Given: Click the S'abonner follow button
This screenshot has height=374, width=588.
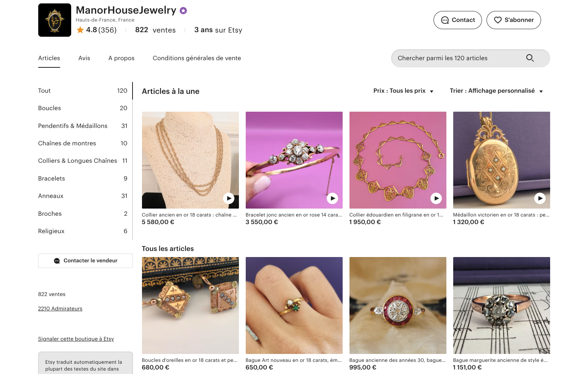Looking at the screenshot, I should click(513, 20).
